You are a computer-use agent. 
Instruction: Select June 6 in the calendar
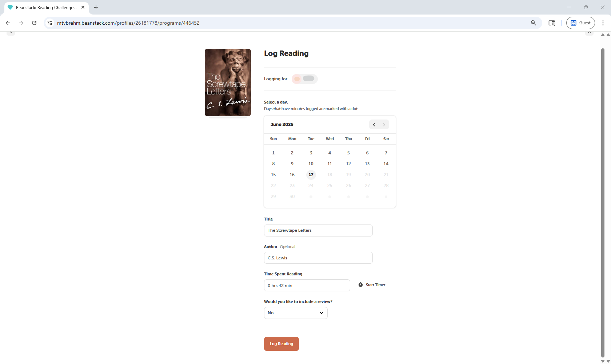tap(367, 153)
